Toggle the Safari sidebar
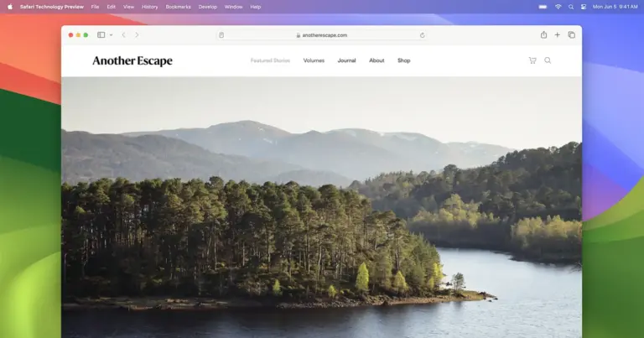Viewport: 644px width, 338px height. click(101, 35)
